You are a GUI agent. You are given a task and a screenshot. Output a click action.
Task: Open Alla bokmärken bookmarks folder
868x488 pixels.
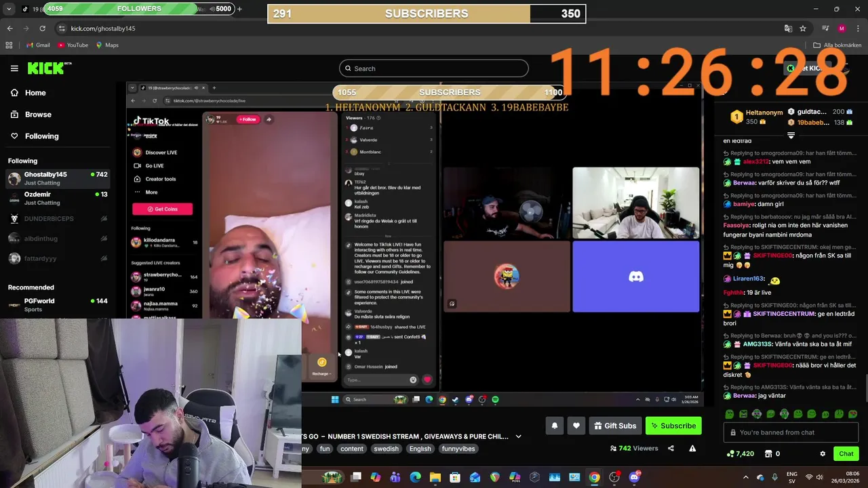coord(837,45)
